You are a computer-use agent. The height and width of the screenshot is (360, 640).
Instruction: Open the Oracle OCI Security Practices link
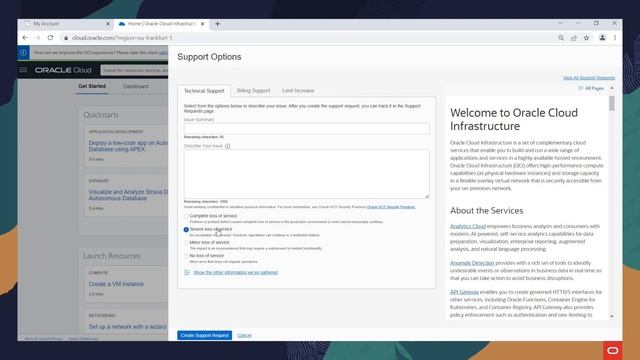tap(391, 207)
